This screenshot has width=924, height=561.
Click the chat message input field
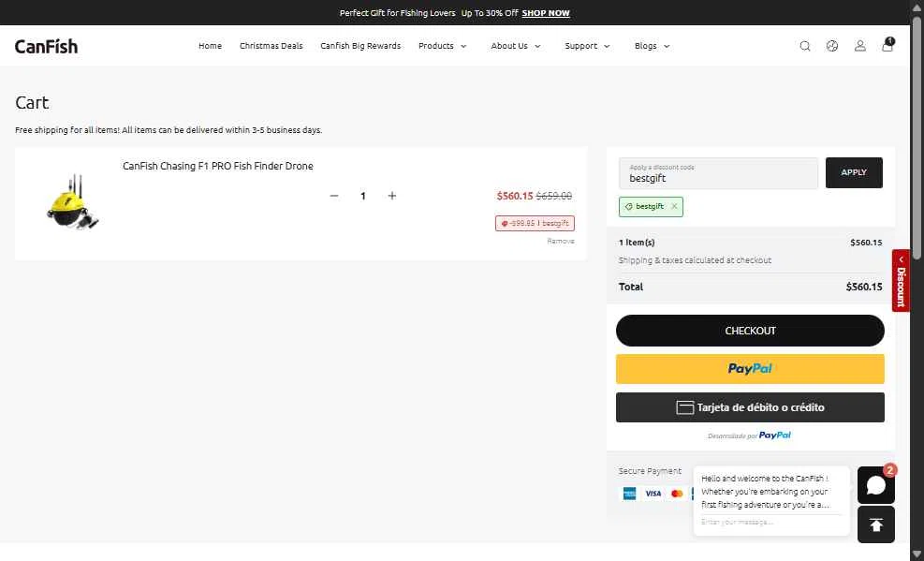(x=770, y=522)
